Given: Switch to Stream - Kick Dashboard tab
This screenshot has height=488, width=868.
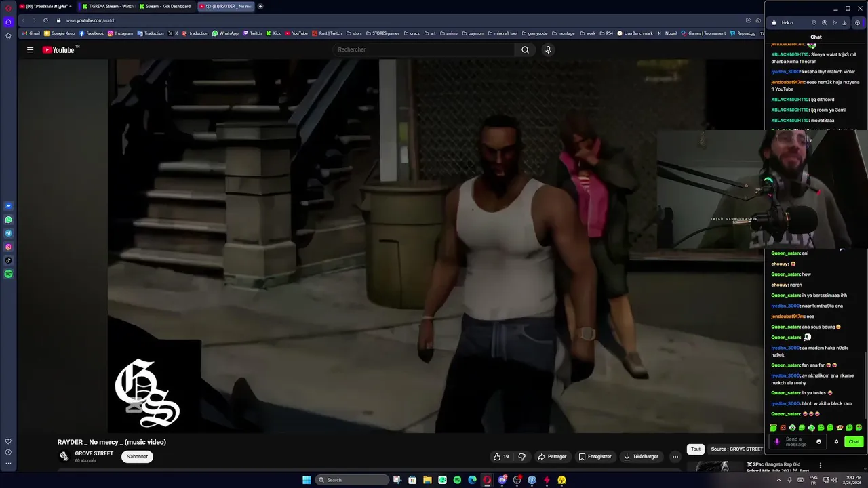Looking at the screenshot, I should pos(166,6).
